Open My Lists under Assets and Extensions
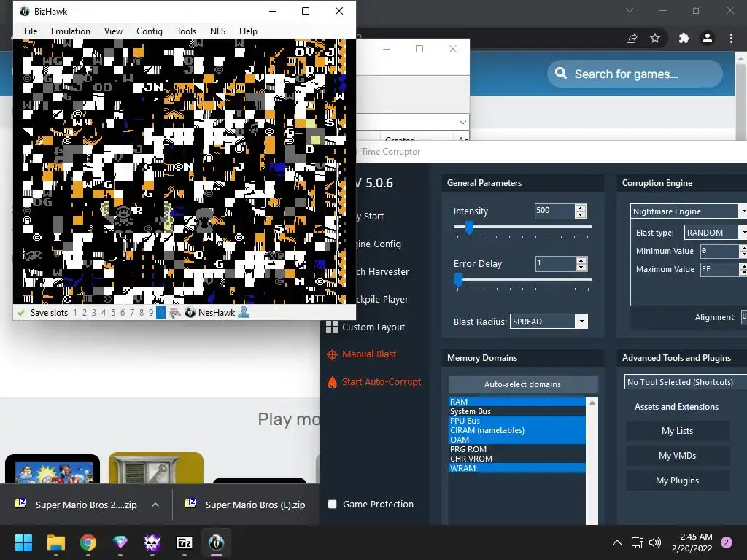 (x=677, y=431)
